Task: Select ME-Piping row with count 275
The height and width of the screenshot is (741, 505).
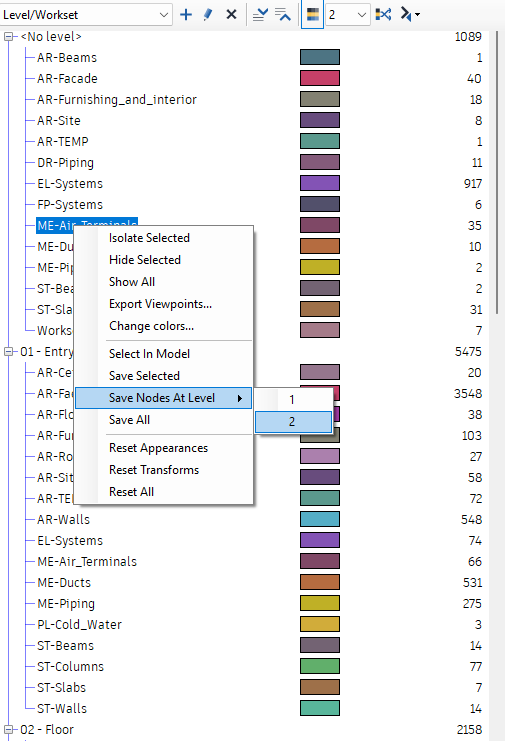Action: pos(66,603)
